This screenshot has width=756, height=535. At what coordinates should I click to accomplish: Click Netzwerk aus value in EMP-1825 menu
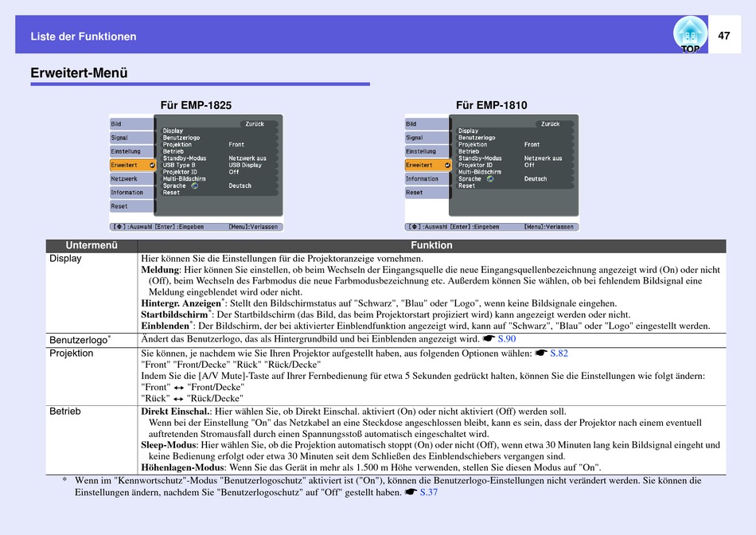(247, 158)
